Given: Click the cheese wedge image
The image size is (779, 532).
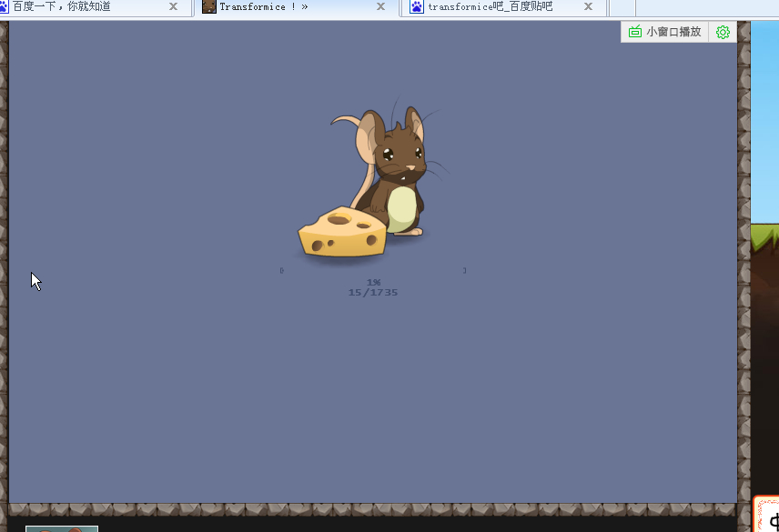Looking at the screenshot, I should [x=342, y=233].
